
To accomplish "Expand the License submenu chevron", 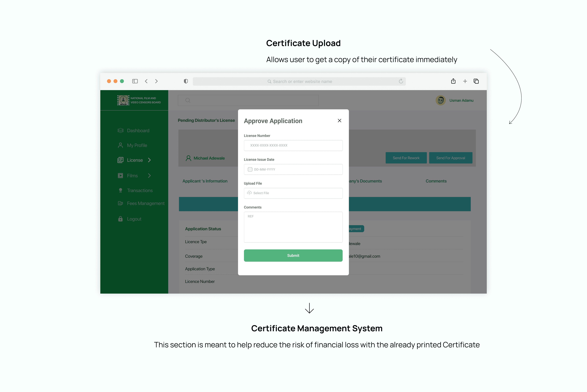I will pos(149,160).
